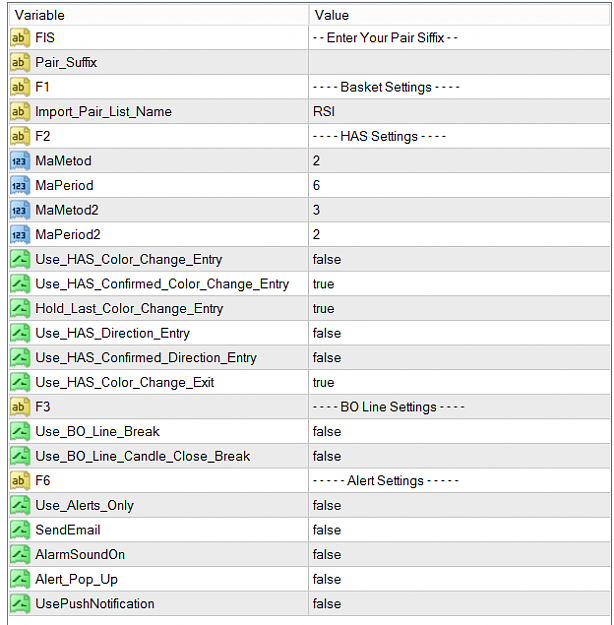Edit the Import_Pair_List_Name value RSI
614x625 pixels.
pos(459,112)
